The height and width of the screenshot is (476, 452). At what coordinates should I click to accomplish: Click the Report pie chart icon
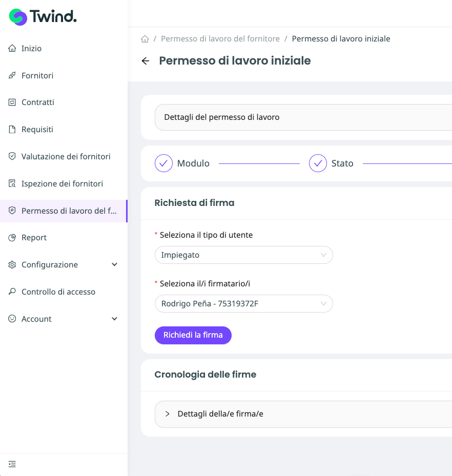12,238
